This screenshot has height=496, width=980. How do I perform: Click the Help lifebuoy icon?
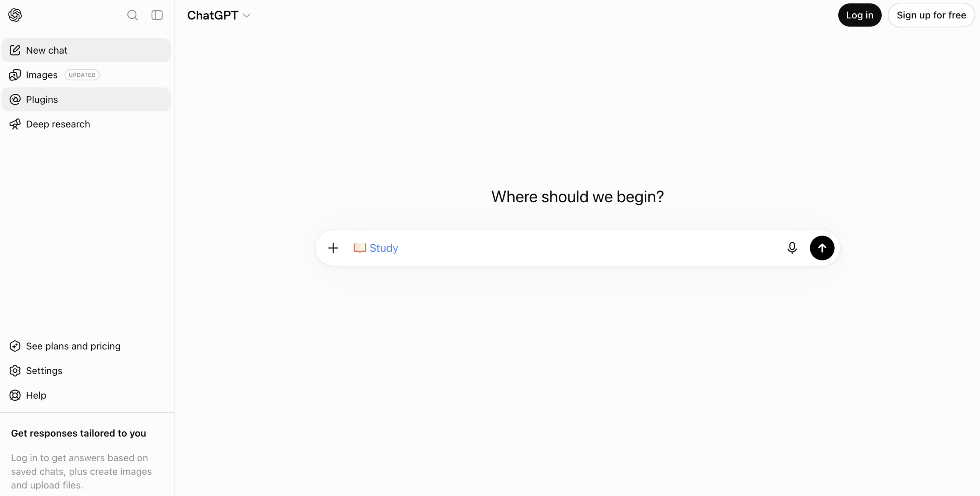tap(15, 395)
